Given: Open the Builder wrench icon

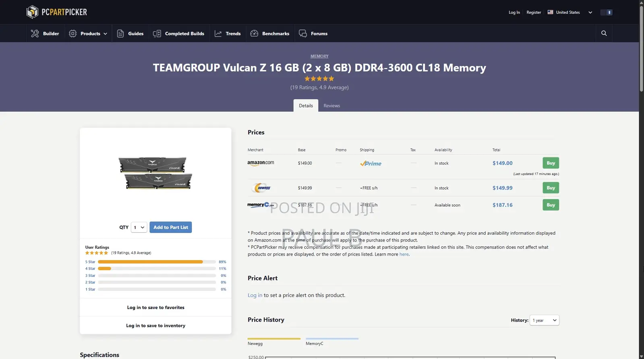Looking at the screenshot, I should pos(35,33).
